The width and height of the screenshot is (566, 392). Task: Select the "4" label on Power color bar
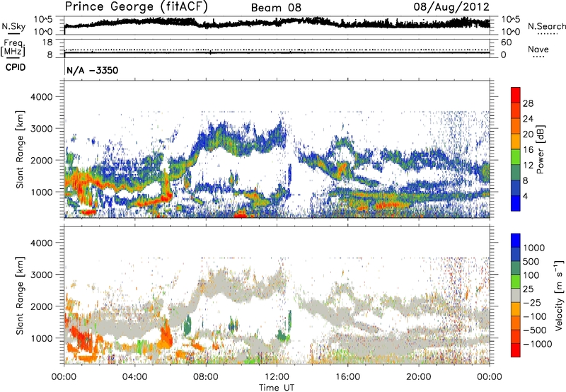[525, 196]
